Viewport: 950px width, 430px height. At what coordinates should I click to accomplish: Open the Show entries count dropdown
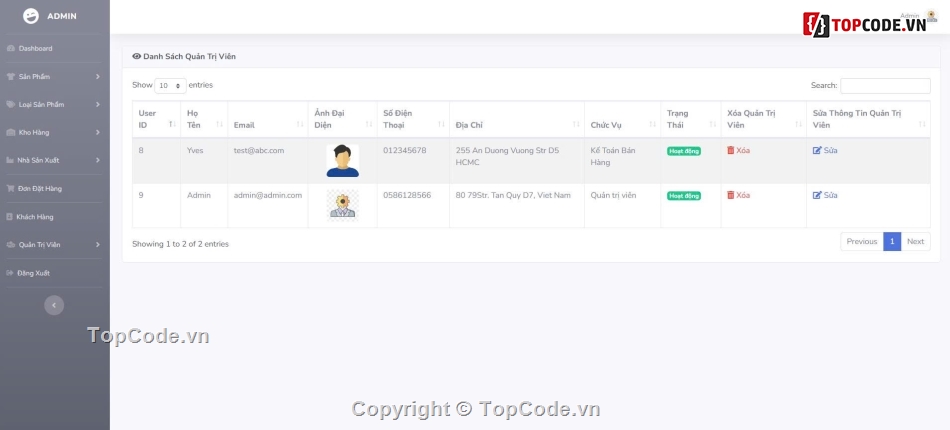170,86
